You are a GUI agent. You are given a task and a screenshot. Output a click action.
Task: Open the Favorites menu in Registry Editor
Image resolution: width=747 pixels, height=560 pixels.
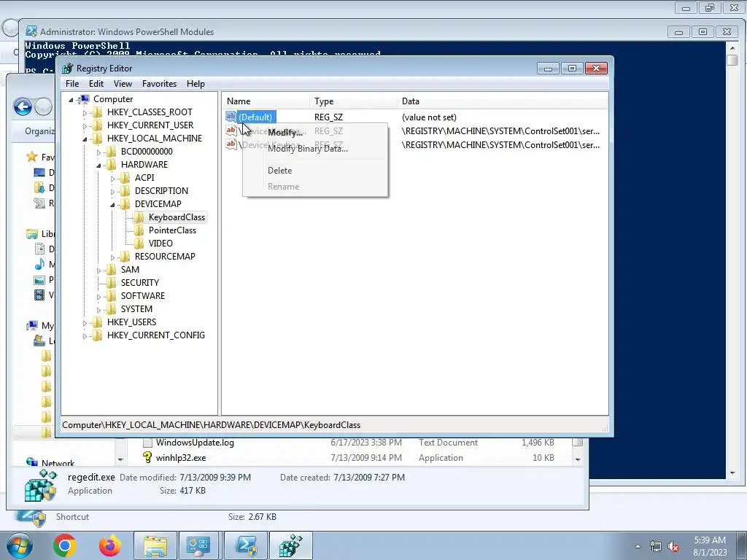pos(159,84)
